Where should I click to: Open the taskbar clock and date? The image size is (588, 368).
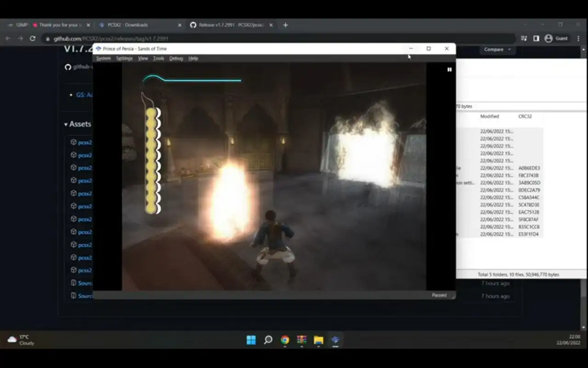click(568, 340)
